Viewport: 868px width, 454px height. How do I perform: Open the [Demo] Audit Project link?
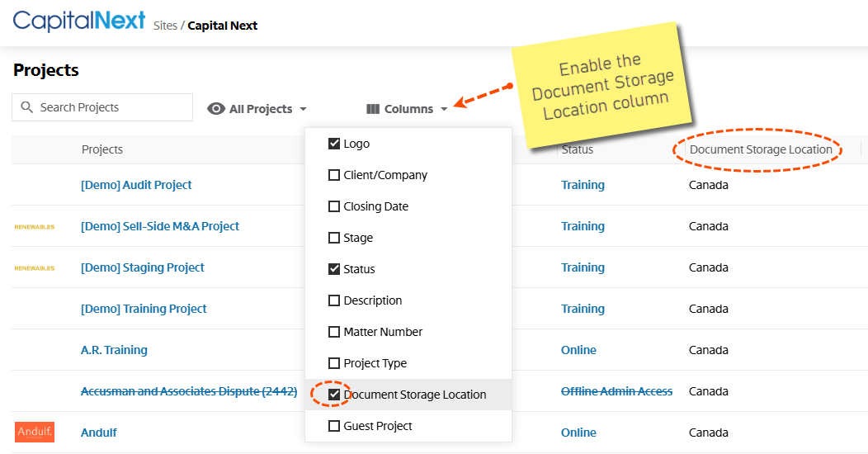pos(136,185)
